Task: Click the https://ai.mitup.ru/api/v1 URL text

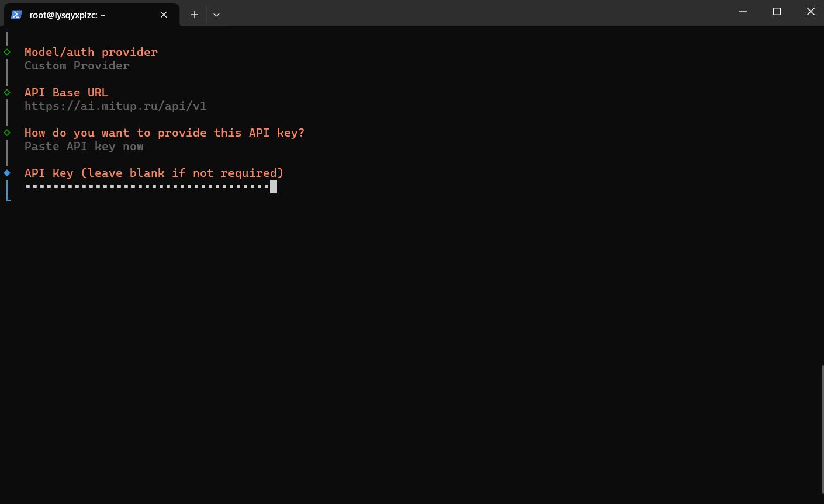Action: (115, 106)
